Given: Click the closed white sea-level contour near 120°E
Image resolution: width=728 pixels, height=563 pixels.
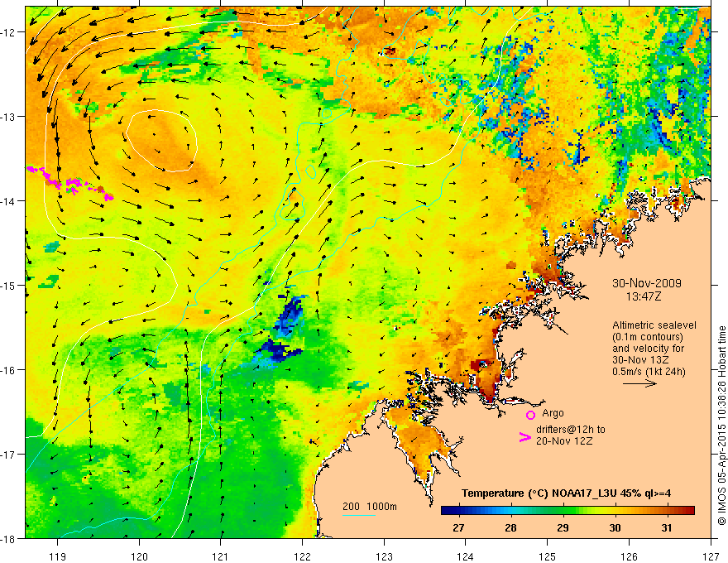Looking at the screenshot, I should pyautogui.click(x=161, y=141).
